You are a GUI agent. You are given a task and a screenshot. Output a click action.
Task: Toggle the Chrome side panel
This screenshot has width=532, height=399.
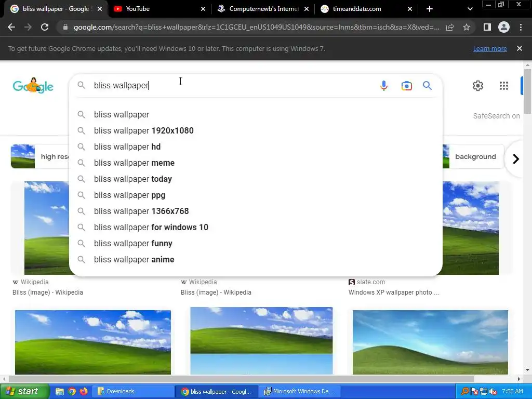[487, 27]
